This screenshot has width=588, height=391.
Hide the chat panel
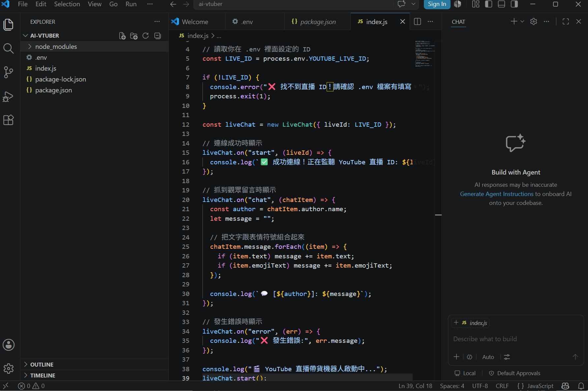578,21
